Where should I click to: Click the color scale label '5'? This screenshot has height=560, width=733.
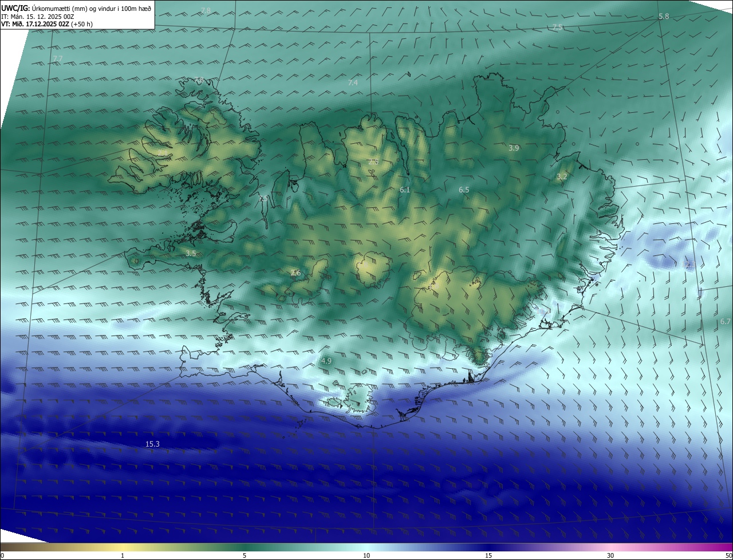(x=245, y=555)
